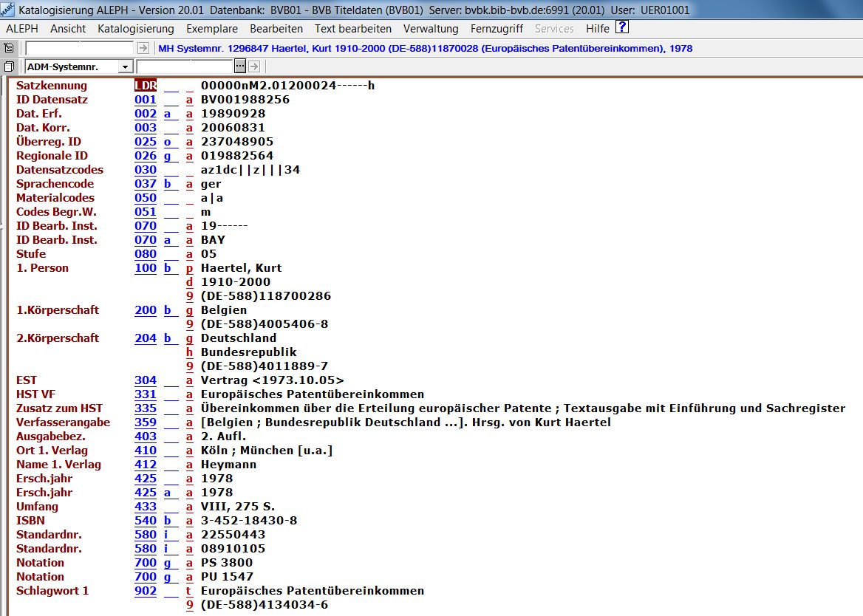Click the MARC application icon in the title bar
863x616 pixels.
8,9
